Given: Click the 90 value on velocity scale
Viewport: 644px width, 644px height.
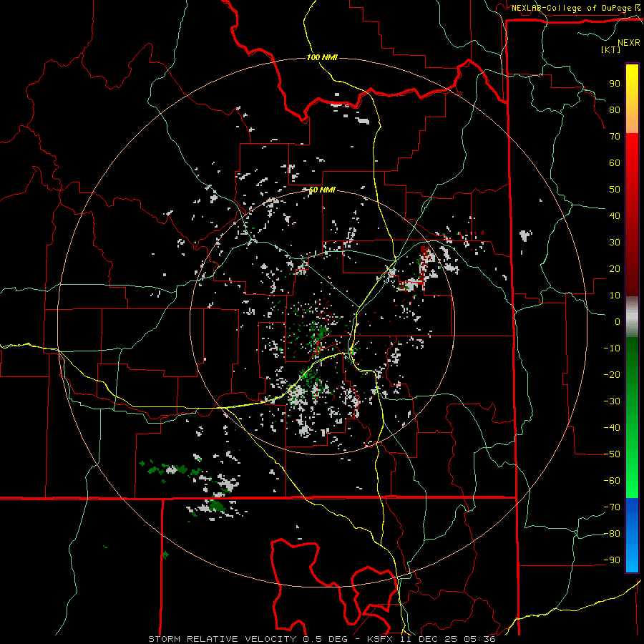Looking at the screenshot, I should [615, 84].
